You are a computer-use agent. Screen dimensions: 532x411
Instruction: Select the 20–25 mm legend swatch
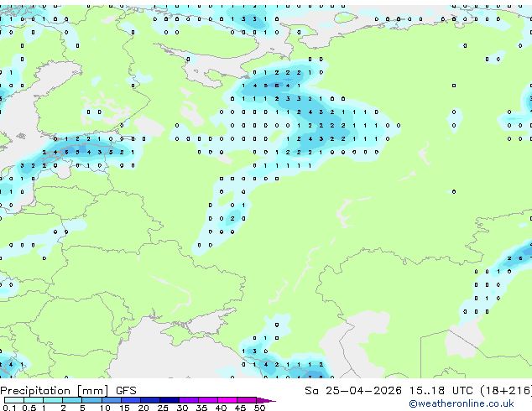click(150, 400)
